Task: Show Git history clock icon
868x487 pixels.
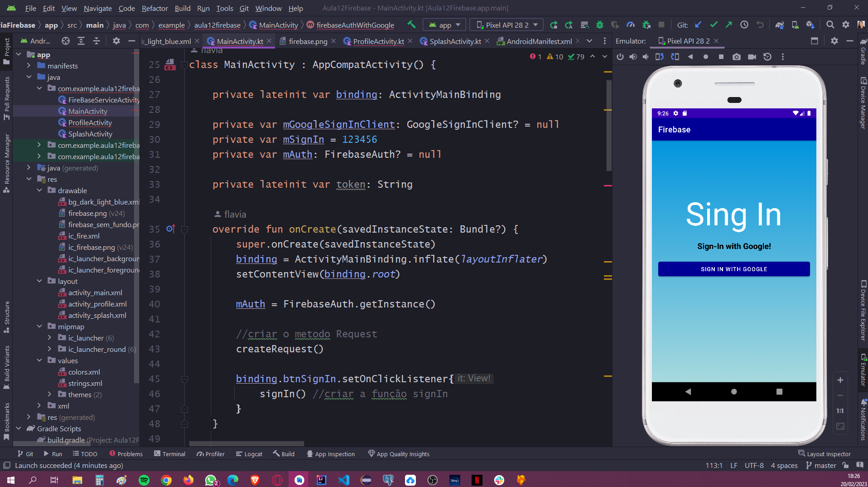Action: (744, 25)
